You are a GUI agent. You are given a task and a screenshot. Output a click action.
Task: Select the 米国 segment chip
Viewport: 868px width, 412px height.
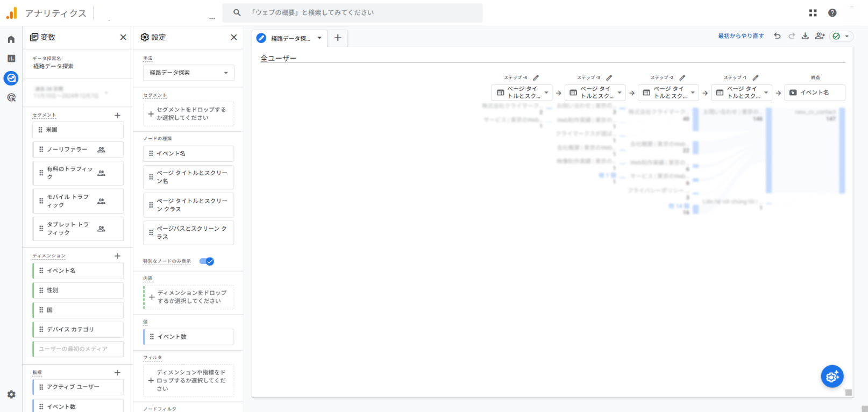click(x=78, y=130)
